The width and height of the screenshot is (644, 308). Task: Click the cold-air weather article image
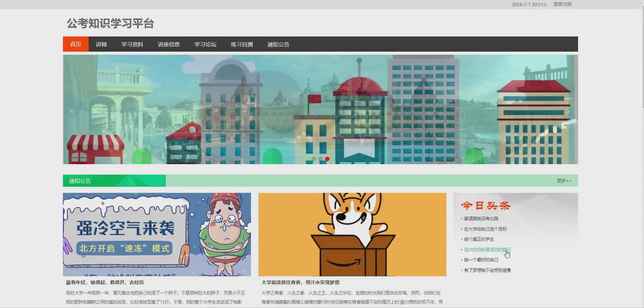[157, 235]
